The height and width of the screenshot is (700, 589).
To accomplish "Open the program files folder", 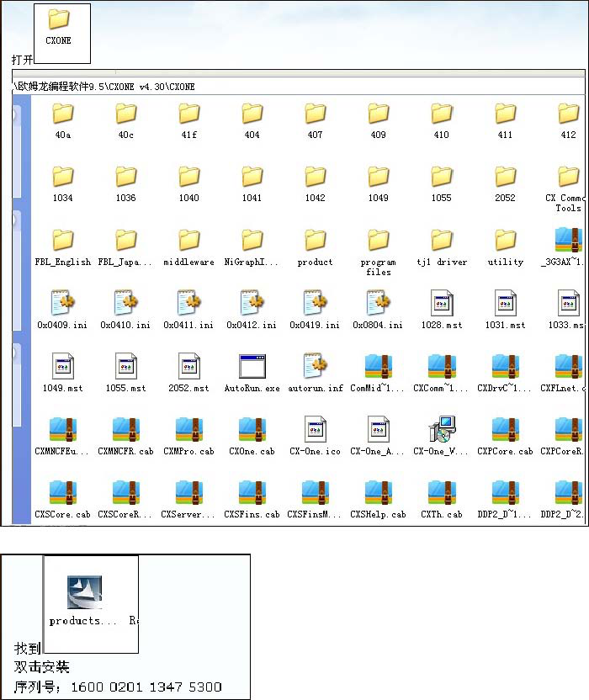I will (x=379, y=252).
